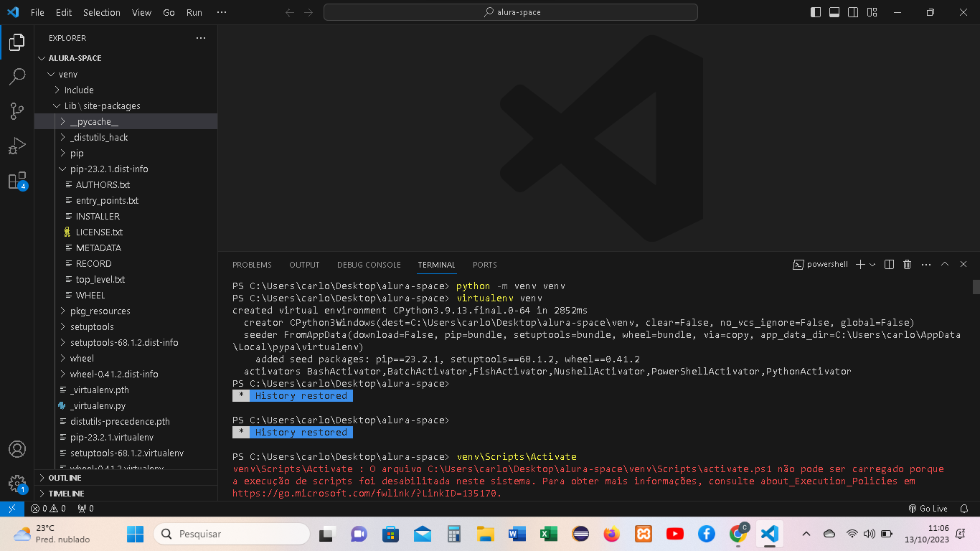
Task: Open the customize layout icon
Action: [x=872, y=12]
